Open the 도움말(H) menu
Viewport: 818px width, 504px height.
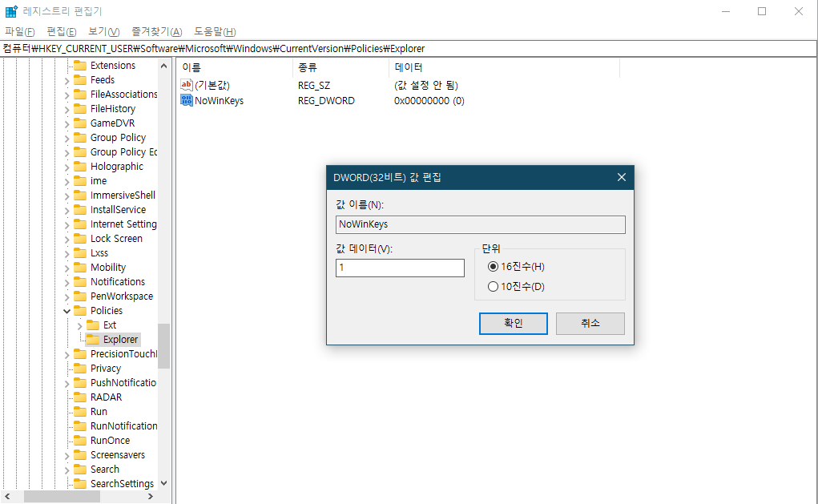click(x=215, y=32)
